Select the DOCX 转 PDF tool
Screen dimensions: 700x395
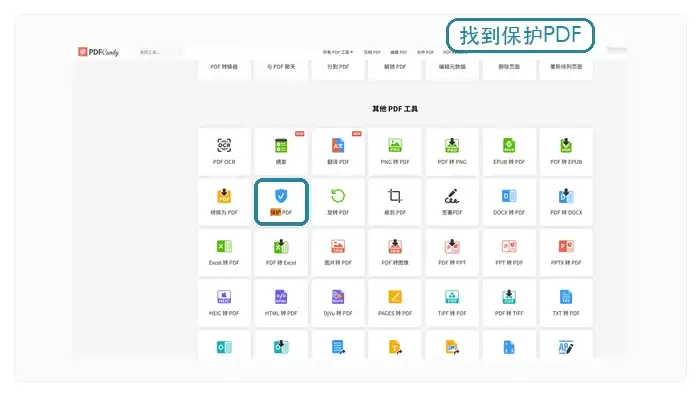(x=509, y=202)
